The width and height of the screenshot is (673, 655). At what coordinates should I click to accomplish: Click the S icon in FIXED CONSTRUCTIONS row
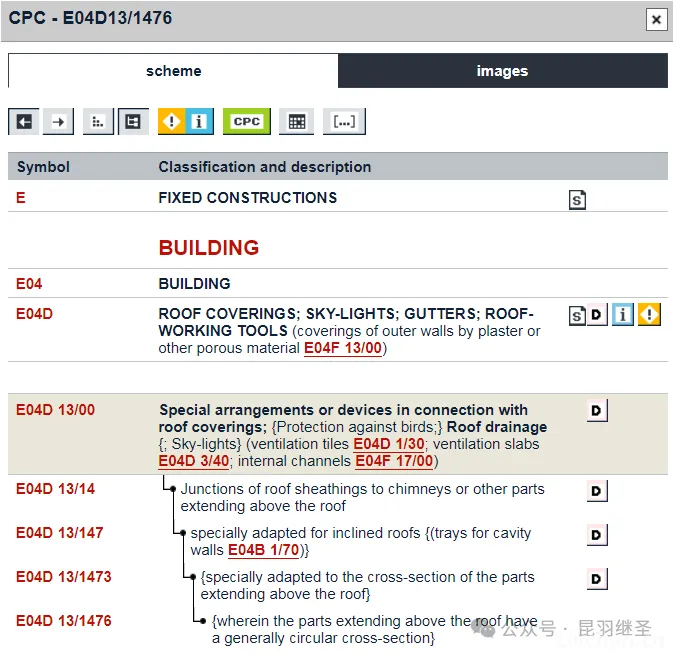tap(577, 199)
